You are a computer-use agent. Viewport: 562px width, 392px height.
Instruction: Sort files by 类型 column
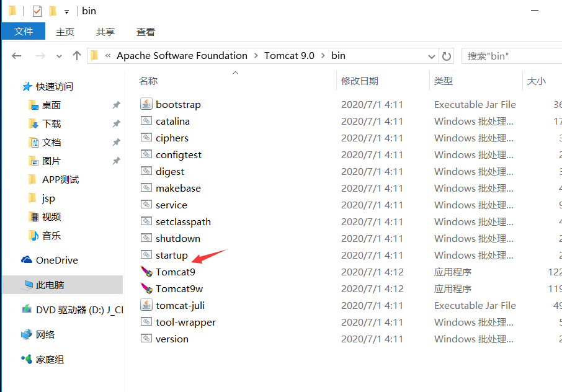tap(444, 81)
